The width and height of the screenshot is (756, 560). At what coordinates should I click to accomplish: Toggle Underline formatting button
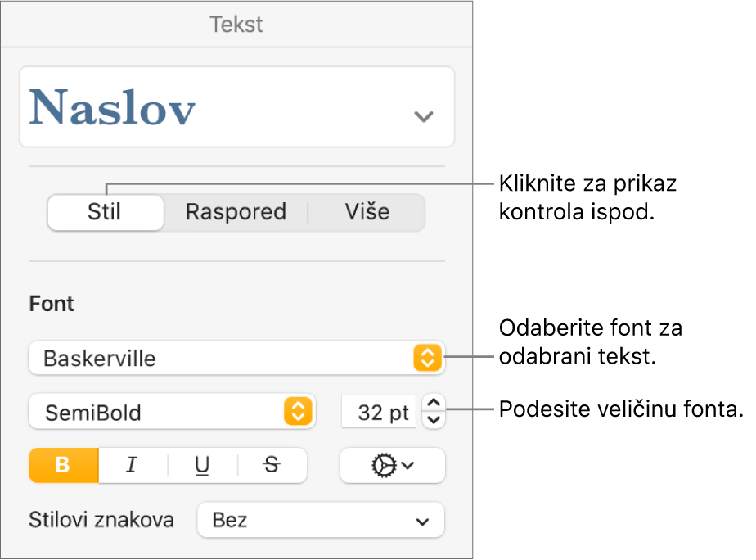tap(203, 466)
